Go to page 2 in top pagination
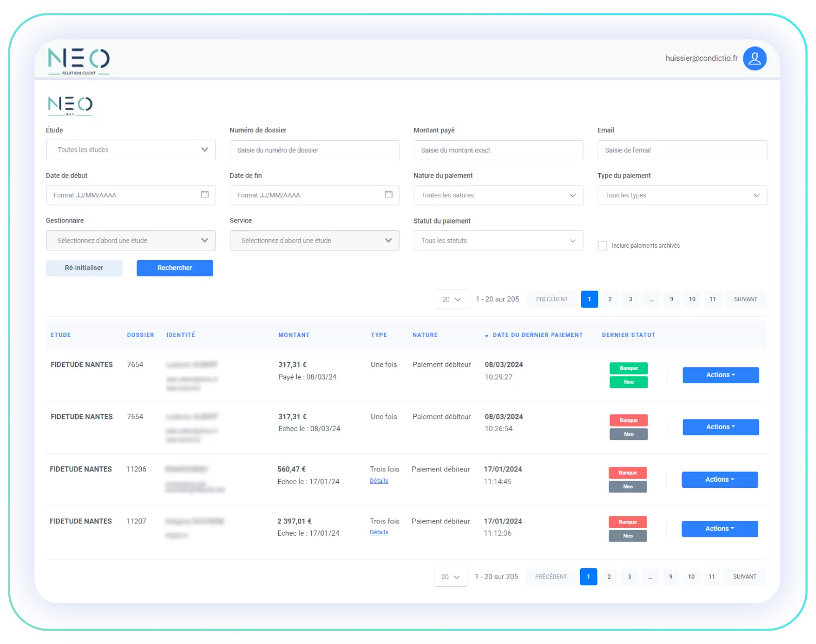This screenshot has width=816, height=644. click(610, 299)
